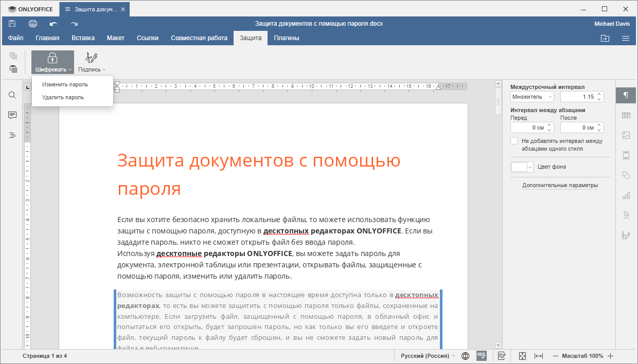Increase line spacing 1.15 value

click(x=599, y=95)
